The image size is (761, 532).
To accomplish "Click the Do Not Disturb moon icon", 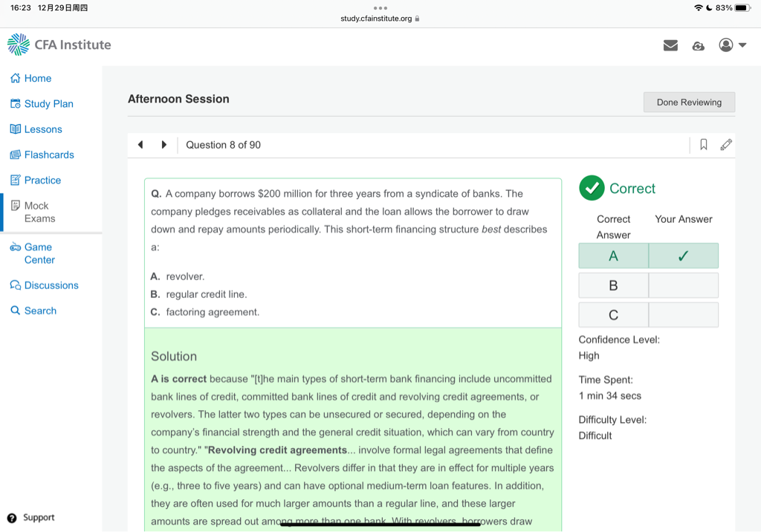I will point(709,7).
